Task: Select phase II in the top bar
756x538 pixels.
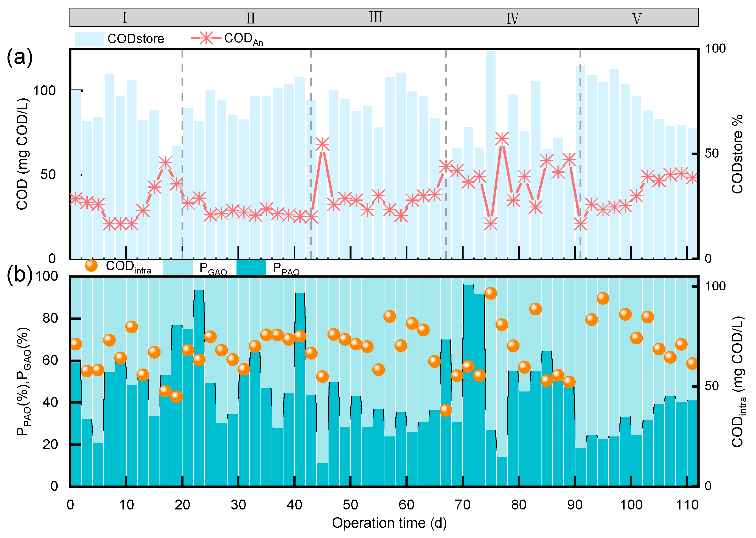Action: pyautogui.click(x=251, y=18)
